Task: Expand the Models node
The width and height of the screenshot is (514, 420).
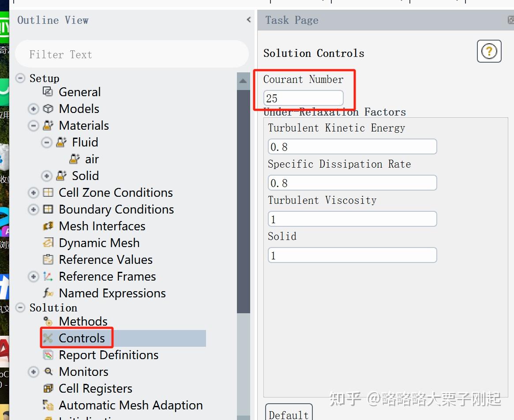Action: (x=34, y=109)
